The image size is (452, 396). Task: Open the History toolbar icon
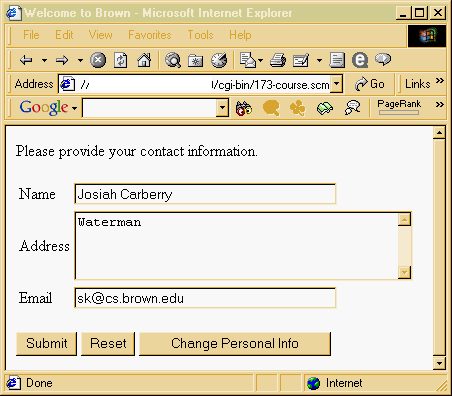point(219,60)
